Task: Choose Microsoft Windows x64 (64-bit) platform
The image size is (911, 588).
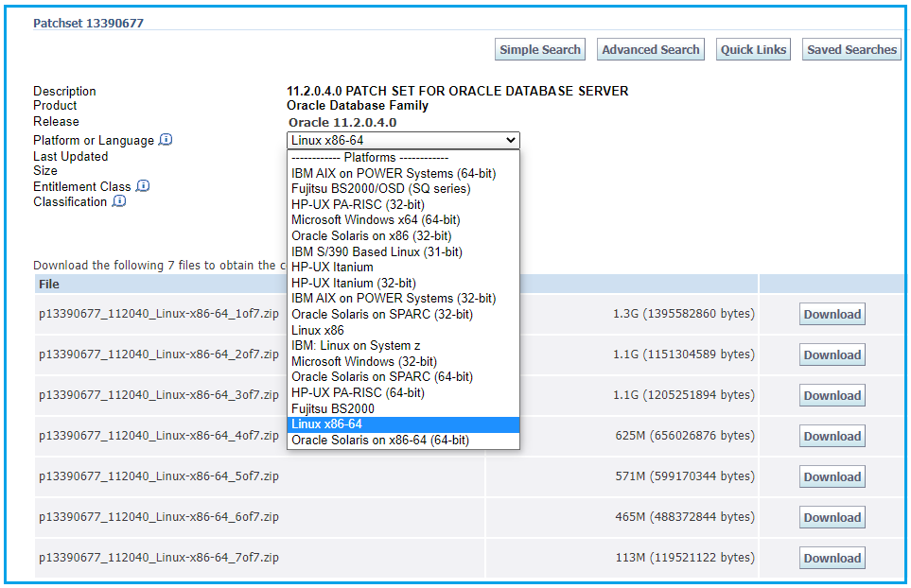Action: click(x=403, y=220)
